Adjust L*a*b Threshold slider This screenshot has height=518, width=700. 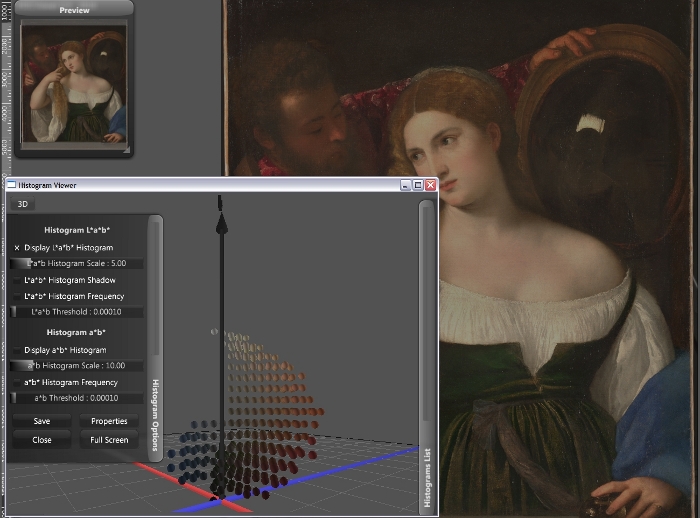click(x=77, y=312)
